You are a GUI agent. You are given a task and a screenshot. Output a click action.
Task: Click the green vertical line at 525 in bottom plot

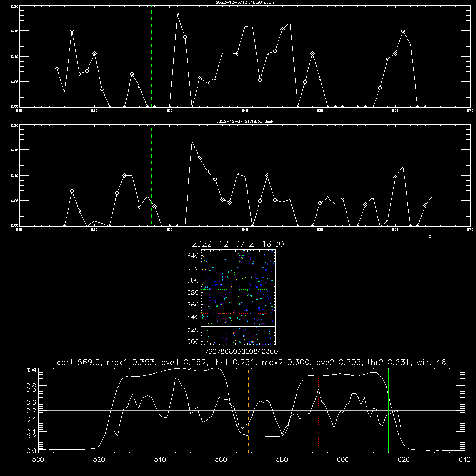click(115, 410)
